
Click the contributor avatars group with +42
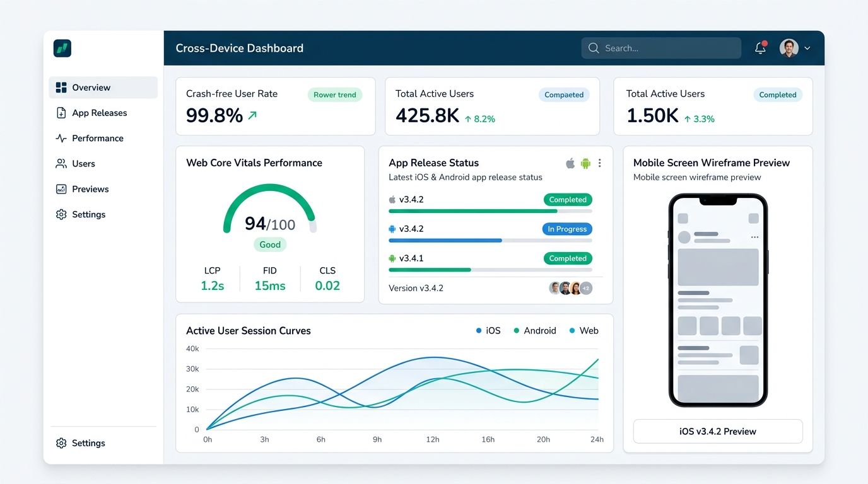pos(571,288)
